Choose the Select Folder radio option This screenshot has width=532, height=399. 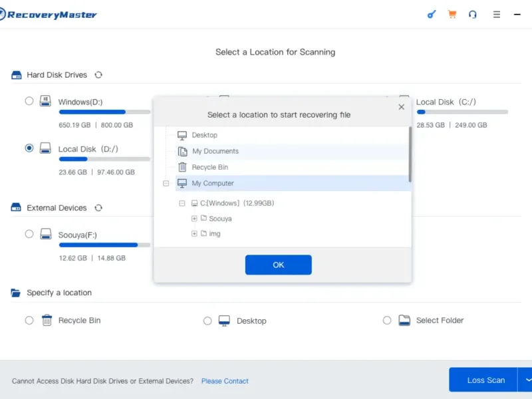[387, 321]
